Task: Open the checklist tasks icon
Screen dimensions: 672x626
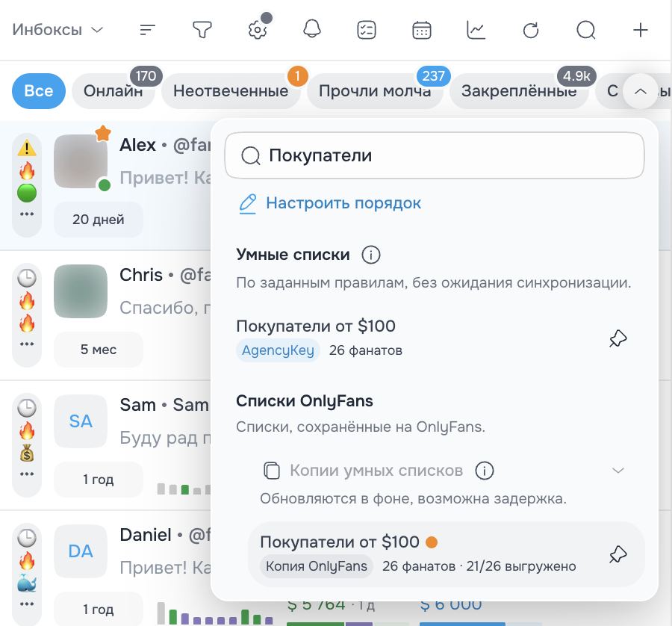Action: click(367, 30)
